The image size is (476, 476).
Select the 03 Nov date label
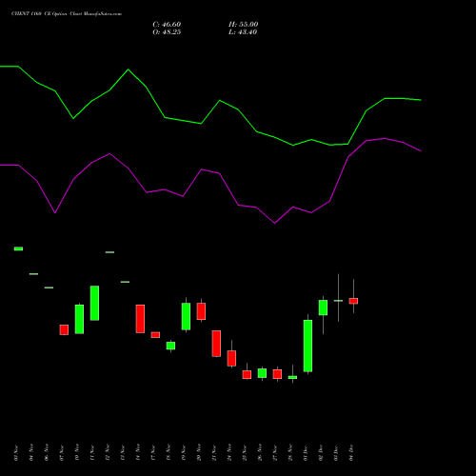pos(16,453)
